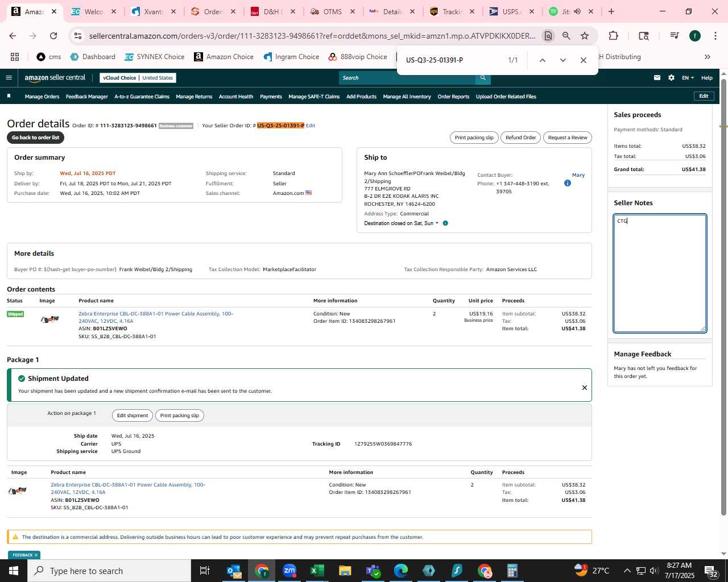
Task: Open Manage Returns page
Action: (x=194, y=97)
